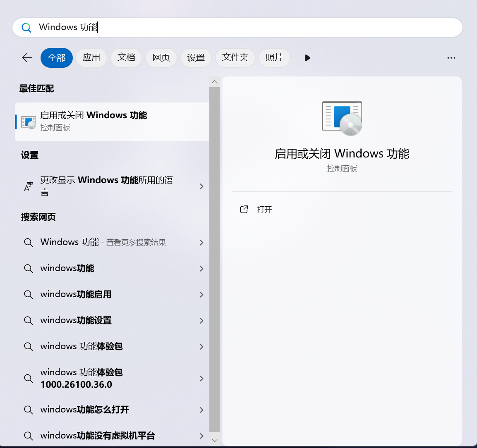Expand chevron for windows功能设置

[201, 321]
